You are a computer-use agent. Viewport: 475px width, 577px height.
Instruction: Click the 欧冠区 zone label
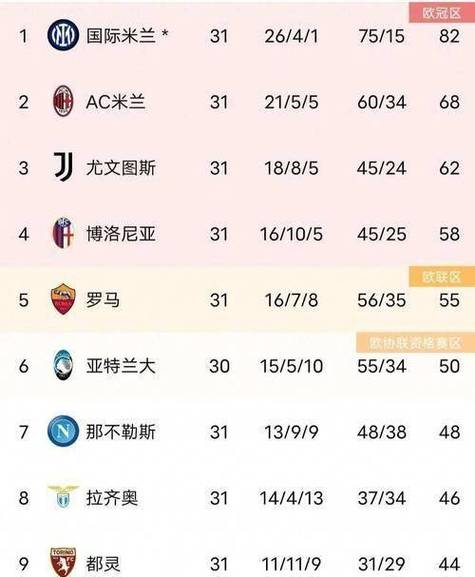click(442, 13)
